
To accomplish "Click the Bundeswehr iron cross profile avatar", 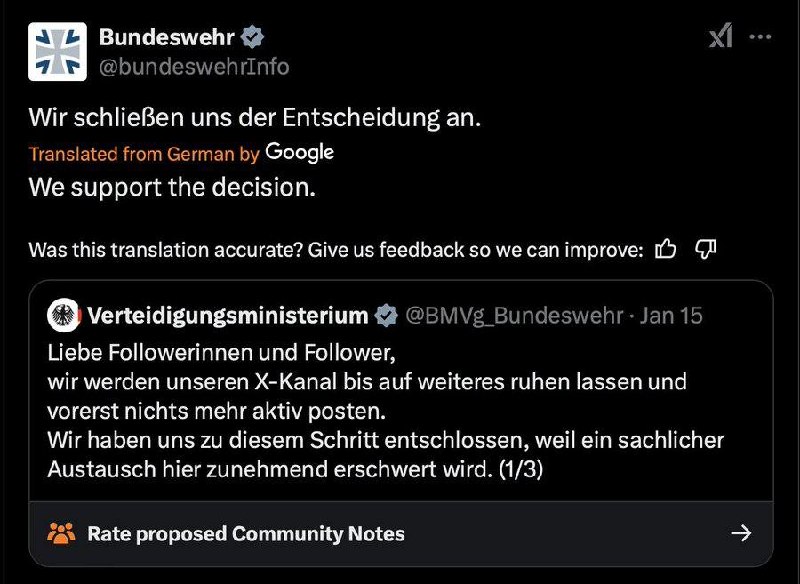I will coord(57,51).
